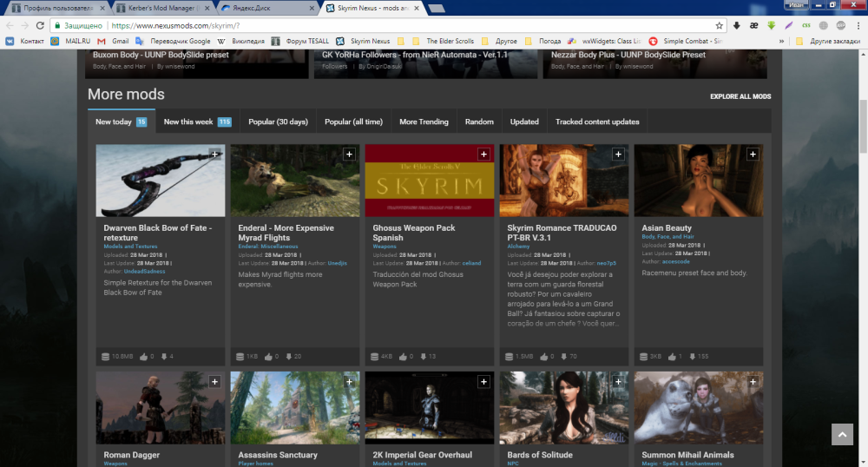Open Форум TESALL bookmark
868x467 pixels.
[x=300, y=41]
